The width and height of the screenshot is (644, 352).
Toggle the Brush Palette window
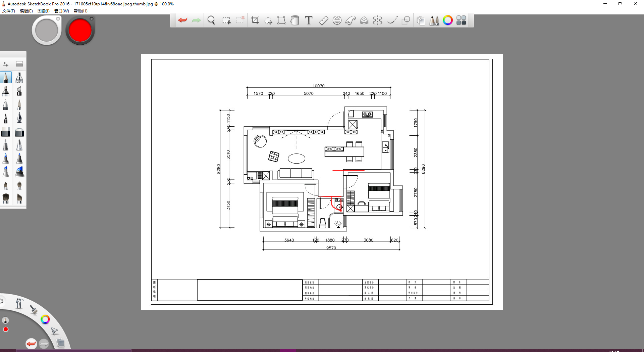pos(434,20)
